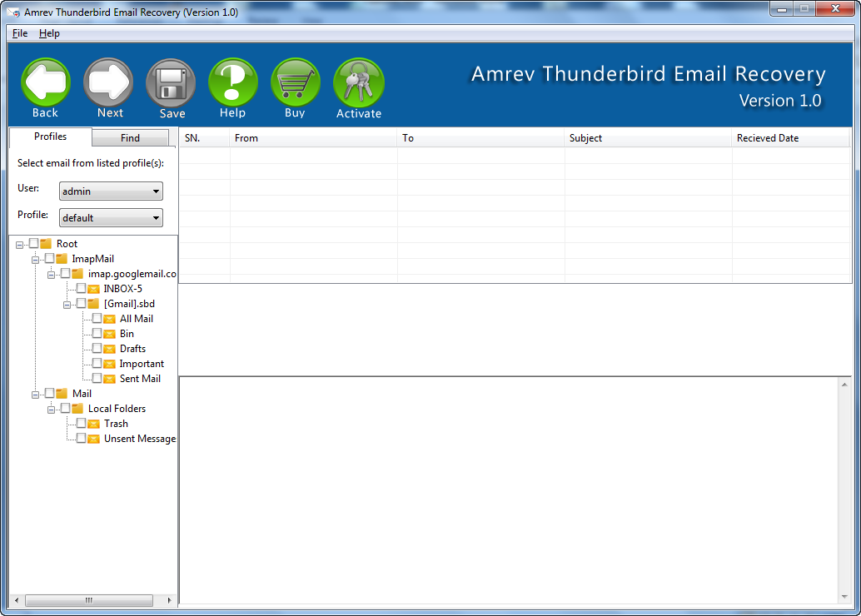Collapse the Local Folders tree node
The width and height of the screenshot is (861, 616).
click(x=51, y=410)
